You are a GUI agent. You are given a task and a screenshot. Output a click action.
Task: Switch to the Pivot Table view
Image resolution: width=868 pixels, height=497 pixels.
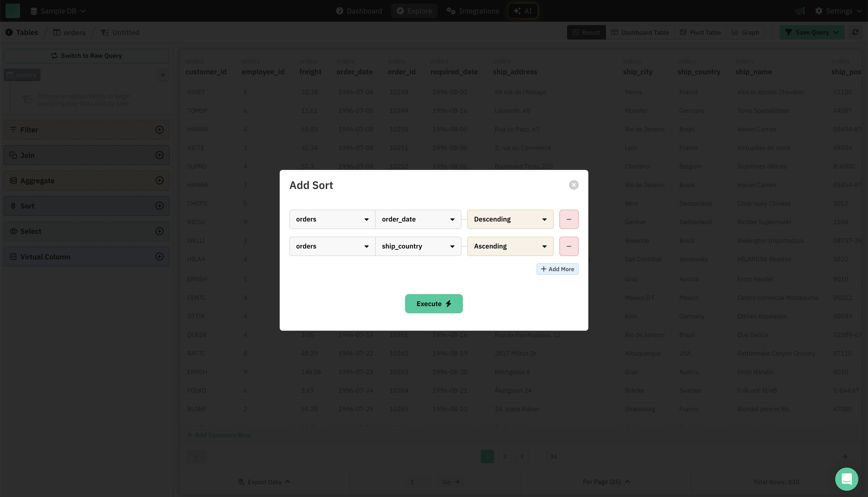[700, 33]
